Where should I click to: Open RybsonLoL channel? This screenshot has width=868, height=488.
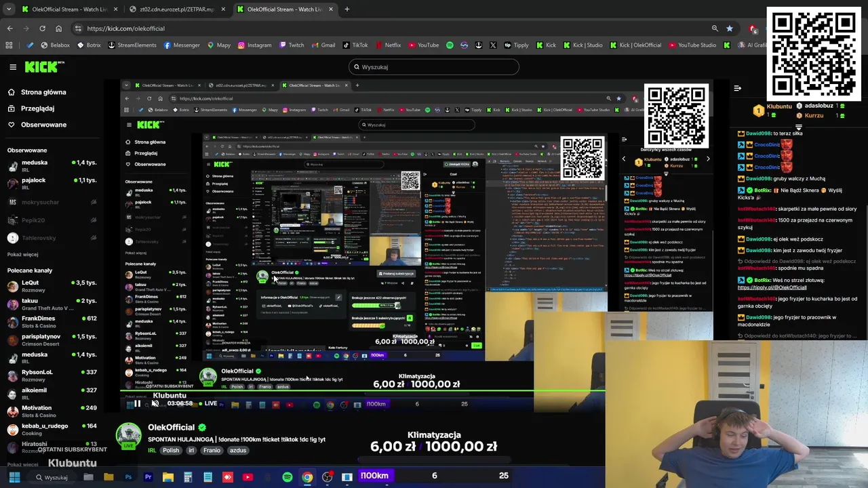pyautogui.click(x=52, y=375)
